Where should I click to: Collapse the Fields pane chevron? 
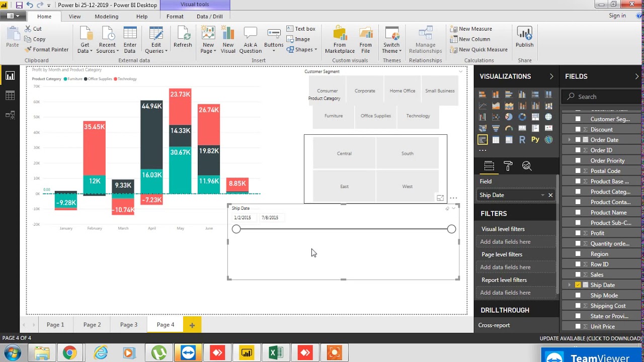pos(637,76)
